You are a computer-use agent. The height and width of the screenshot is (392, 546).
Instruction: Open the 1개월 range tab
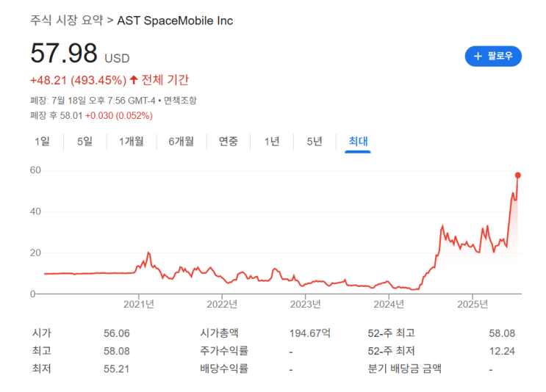coord(131,142)
